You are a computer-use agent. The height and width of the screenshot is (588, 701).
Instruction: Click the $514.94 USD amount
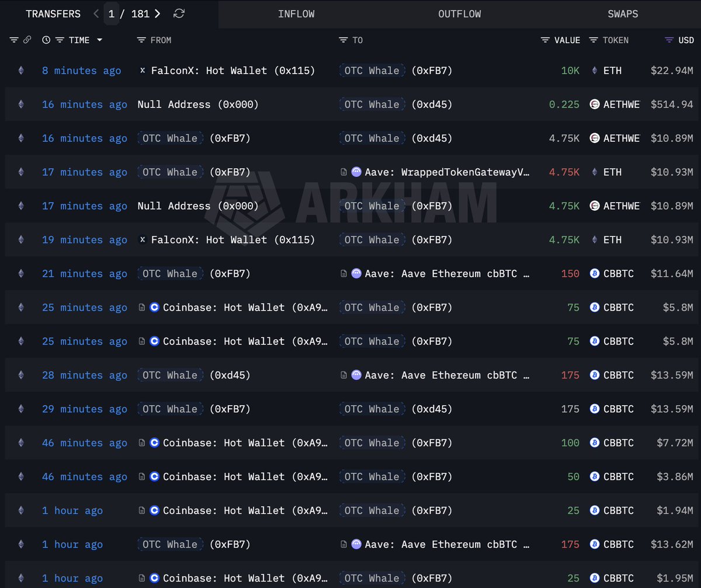pyautogui.click(x=672, y=105)
